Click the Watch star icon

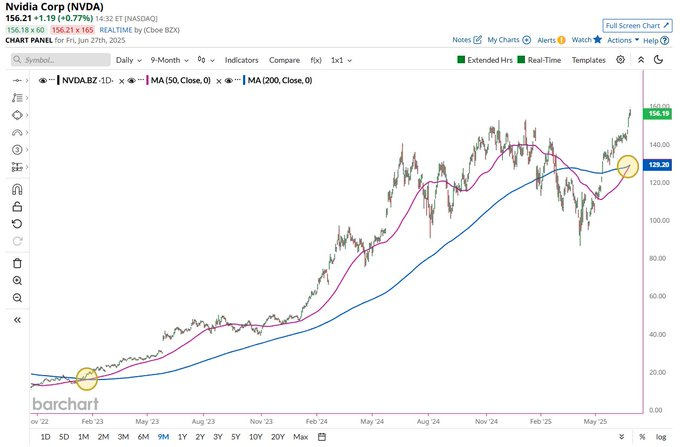[x=598, y=39]
